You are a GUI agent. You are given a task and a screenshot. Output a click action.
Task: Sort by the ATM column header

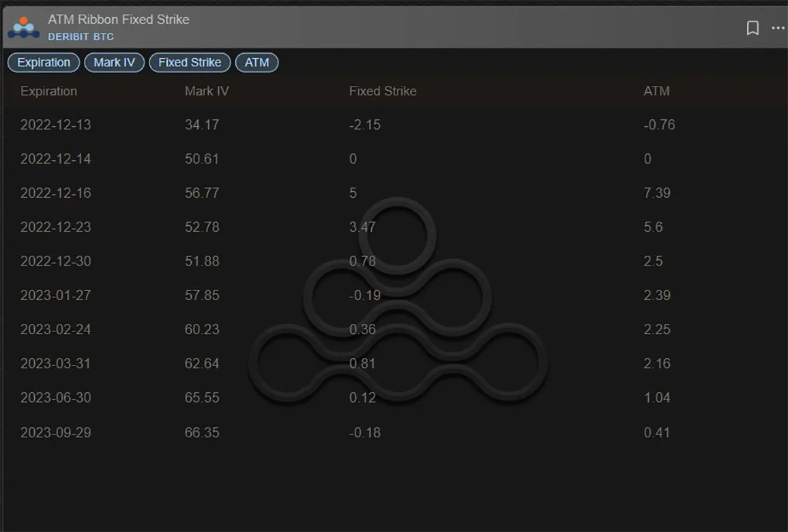(656, 91)
